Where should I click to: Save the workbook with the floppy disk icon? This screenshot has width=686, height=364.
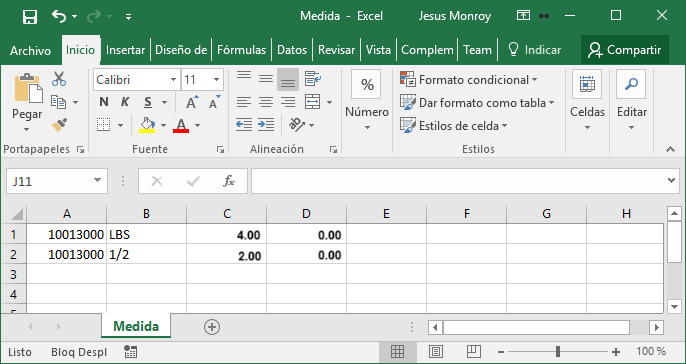(30, 17)
